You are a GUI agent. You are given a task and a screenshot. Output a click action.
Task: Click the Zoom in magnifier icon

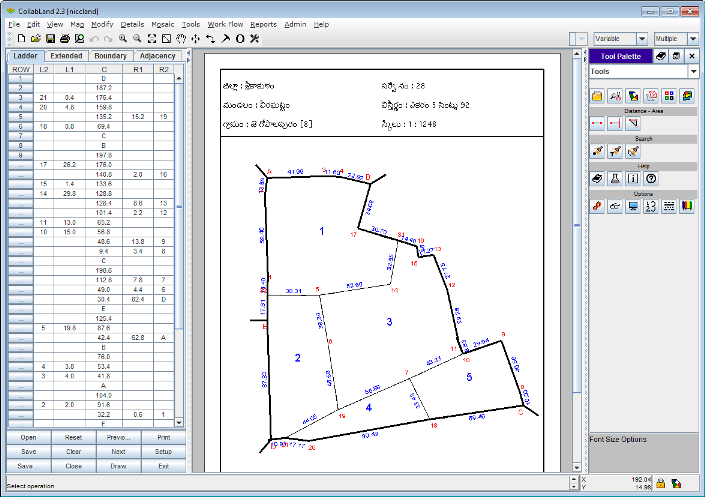(123, 39)
